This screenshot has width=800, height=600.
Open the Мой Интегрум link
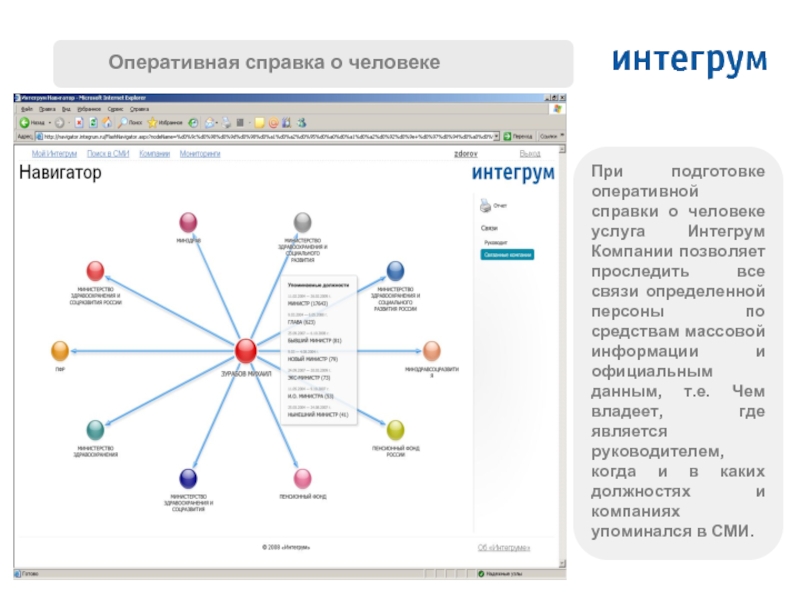tap(54, 154)
